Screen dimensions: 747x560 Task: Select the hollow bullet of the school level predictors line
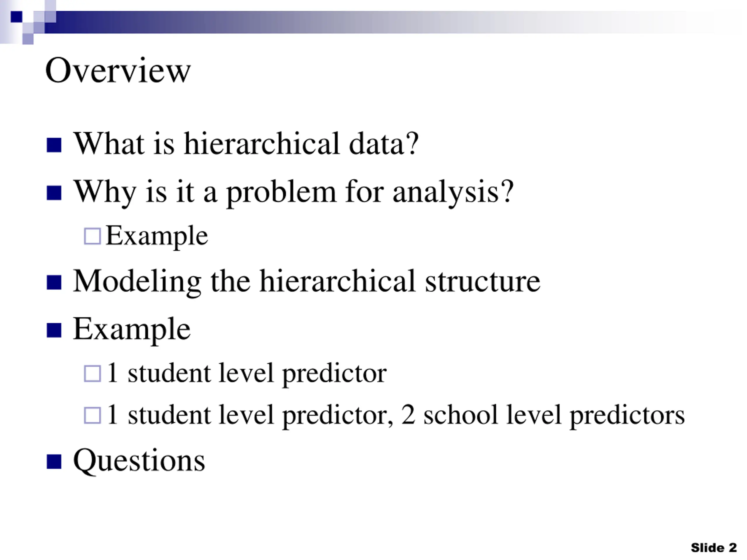(x=92, y=415)
